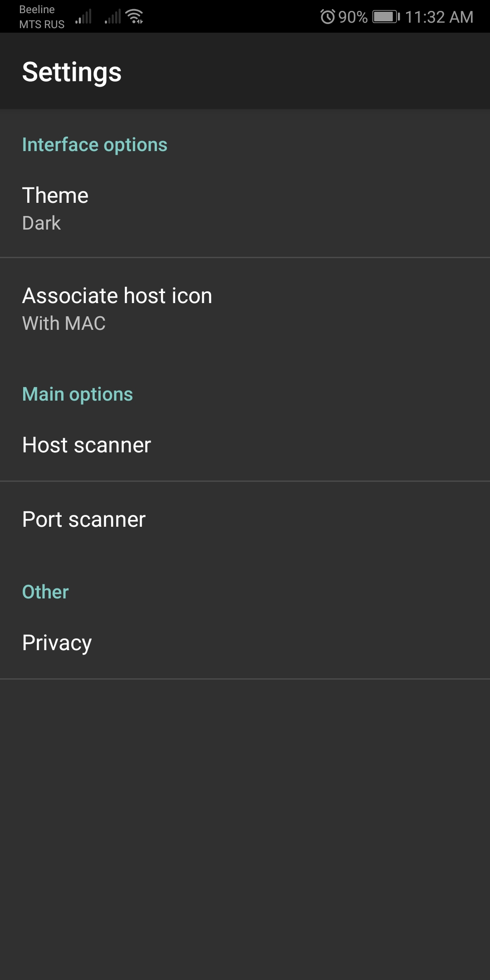Open the Privacy settings
This screenshot has height=980, width=490.
click(x=245, y=643)
